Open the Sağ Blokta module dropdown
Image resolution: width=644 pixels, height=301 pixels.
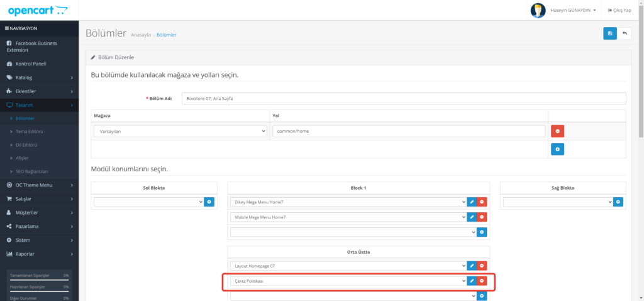click(558, 202)
